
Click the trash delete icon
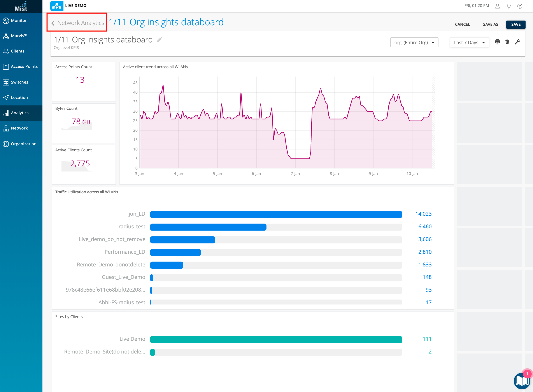[x=507, y=42]
